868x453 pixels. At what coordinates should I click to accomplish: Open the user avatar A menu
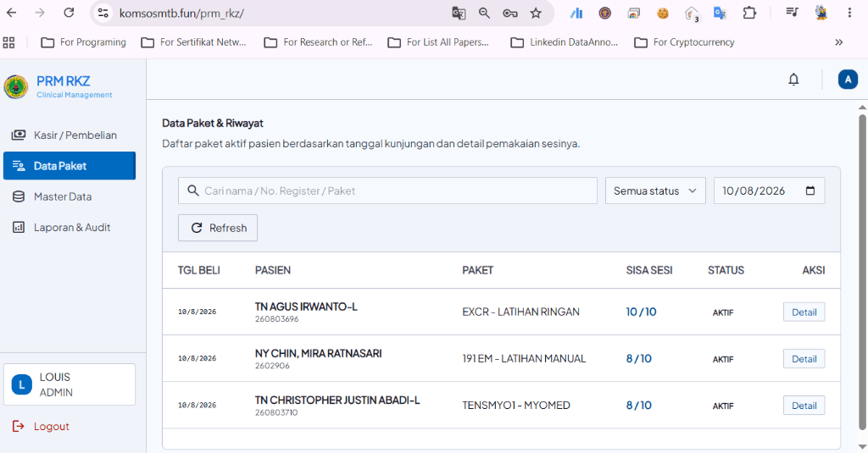[848, 80]
